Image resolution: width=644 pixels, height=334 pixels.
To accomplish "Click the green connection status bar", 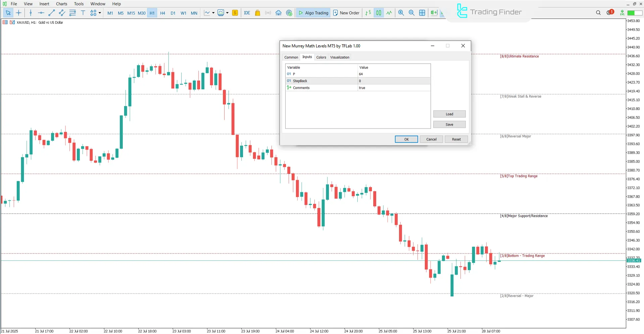I will point(633,12).
